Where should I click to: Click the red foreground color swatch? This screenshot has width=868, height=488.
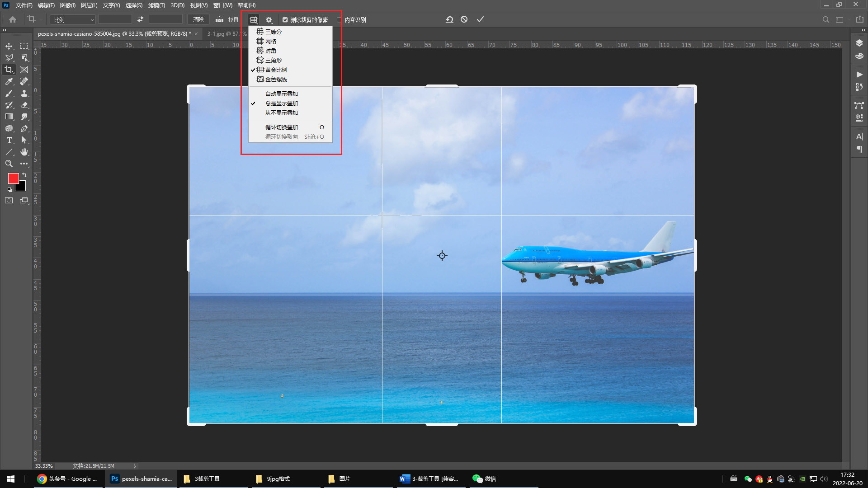pyautogui.click(x=13, y=178)
